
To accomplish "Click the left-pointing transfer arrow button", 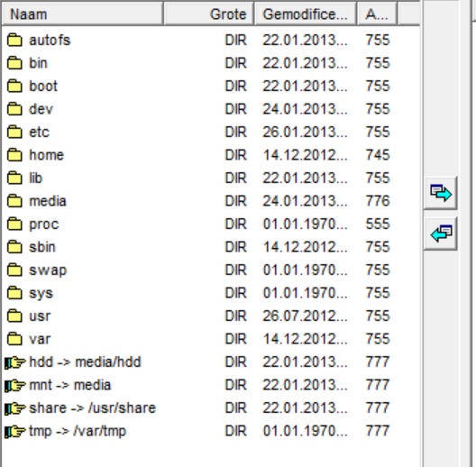I will [x=440, y=233].
